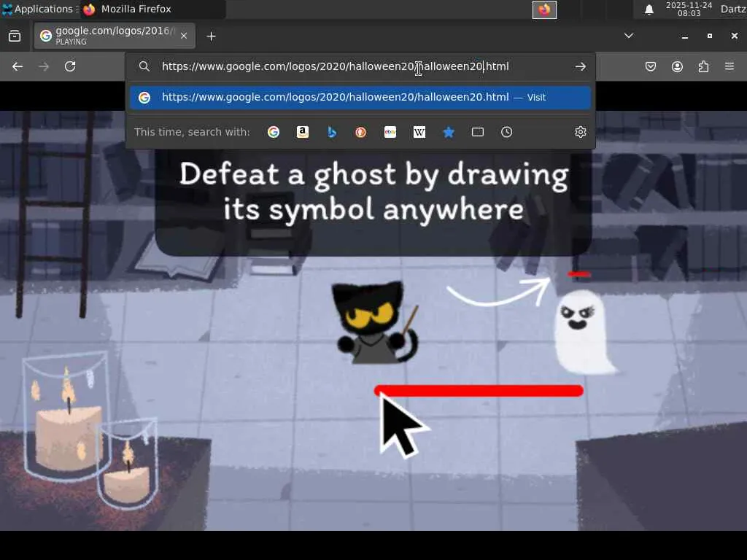The image size is (747, 560).
Task: Search with Amazon this time
Action: (x=303, y=132)
